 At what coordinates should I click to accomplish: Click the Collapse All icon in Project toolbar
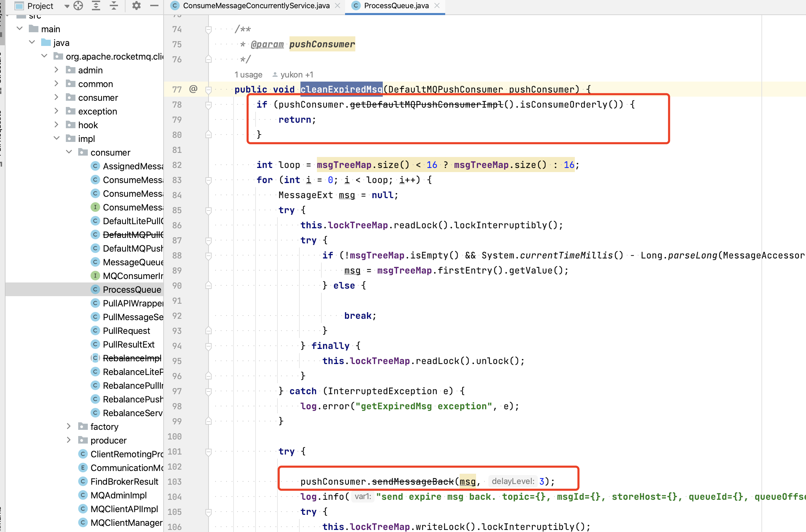[x=114, y=6]
